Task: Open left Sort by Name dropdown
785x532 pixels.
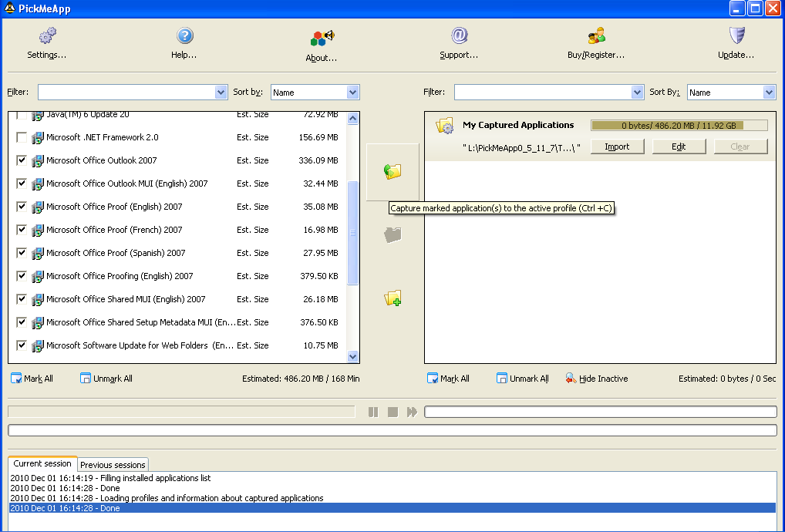Action: pyautogui.click(x=352, y=92)
